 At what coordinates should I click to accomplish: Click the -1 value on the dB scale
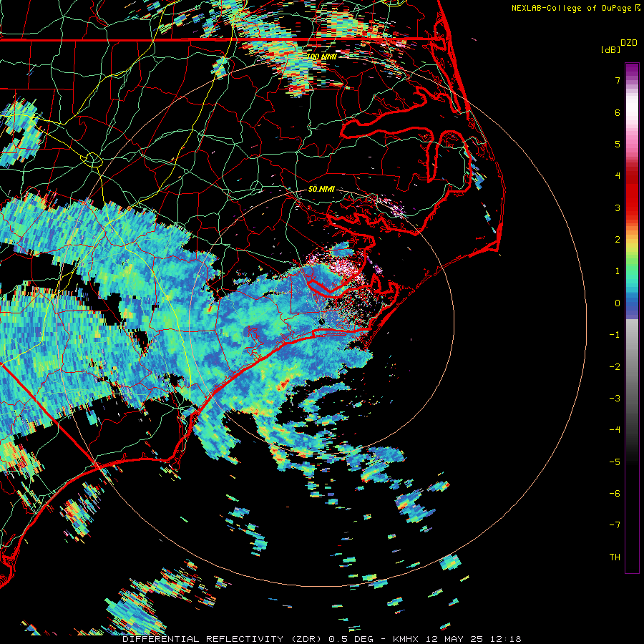coord(615,335)
